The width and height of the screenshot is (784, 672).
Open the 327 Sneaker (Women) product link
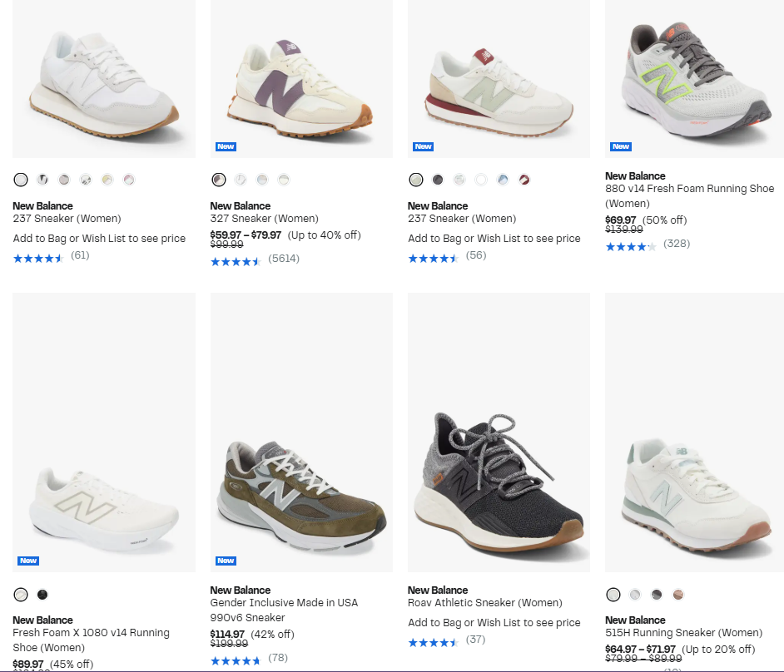(264, 219)
